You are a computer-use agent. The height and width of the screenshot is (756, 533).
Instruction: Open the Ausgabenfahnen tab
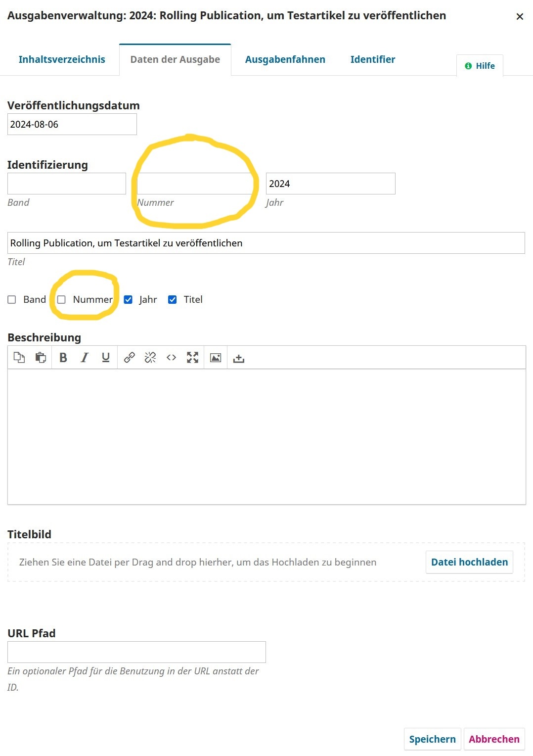285,59
